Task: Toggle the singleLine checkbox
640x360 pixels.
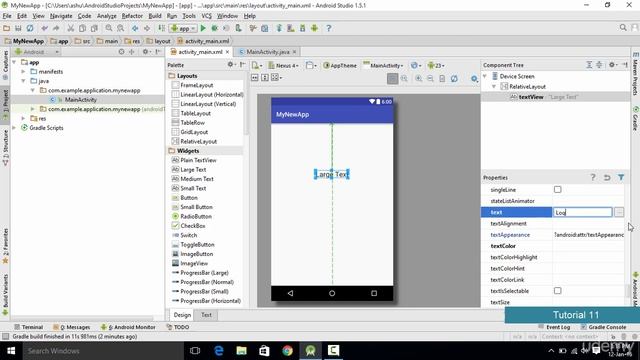Action: pos(558,189)
